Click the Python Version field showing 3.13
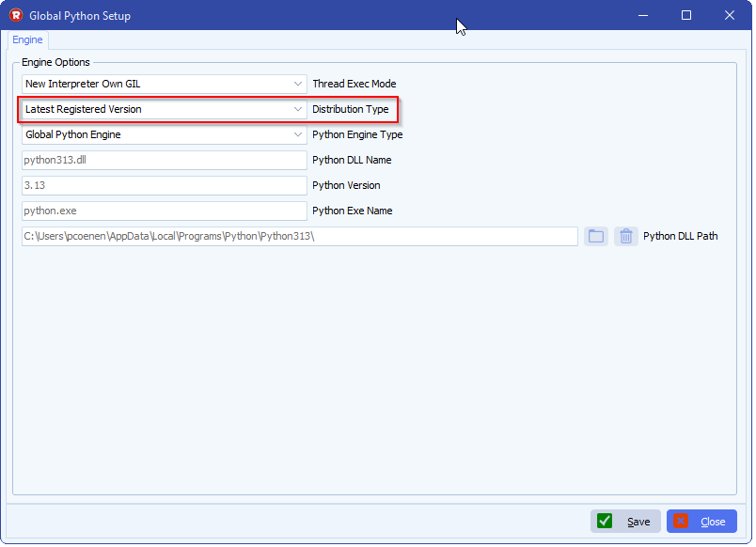756x547 pixels. [164, 185]
